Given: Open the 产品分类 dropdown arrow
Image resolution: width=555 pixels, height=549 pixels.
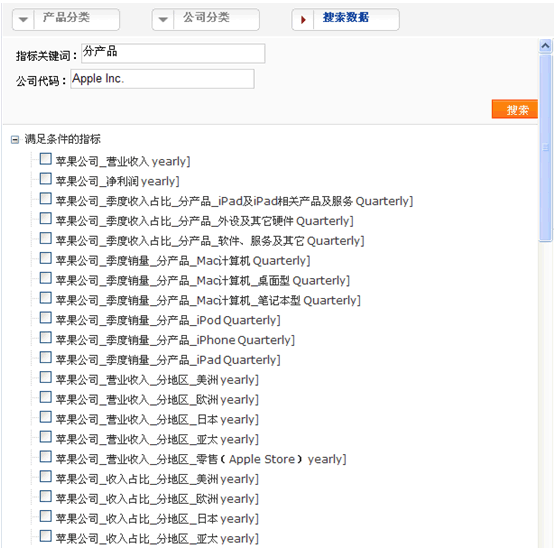Looking at the screenshot, I should (23, 19).
